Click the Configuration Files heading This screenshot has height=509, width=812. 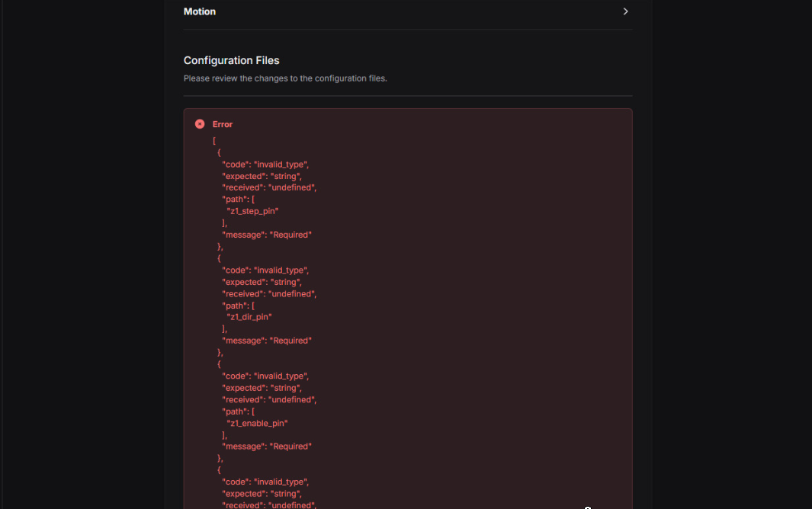click(231, 60)
